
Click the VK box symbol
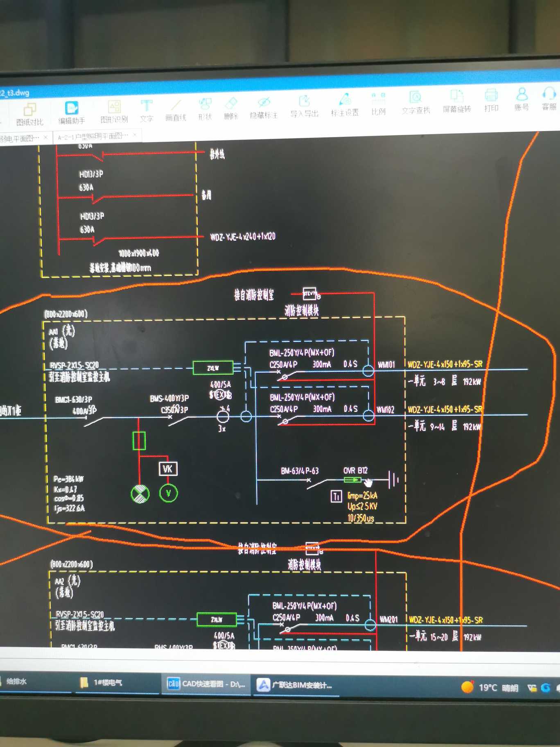(168, 469)
